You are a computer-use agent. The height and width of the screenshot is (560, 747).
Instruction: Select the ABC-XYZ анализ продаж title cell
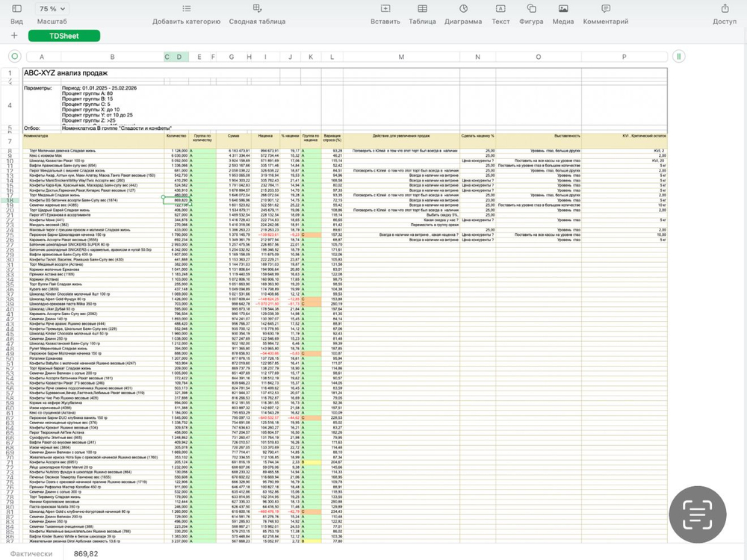67,73
